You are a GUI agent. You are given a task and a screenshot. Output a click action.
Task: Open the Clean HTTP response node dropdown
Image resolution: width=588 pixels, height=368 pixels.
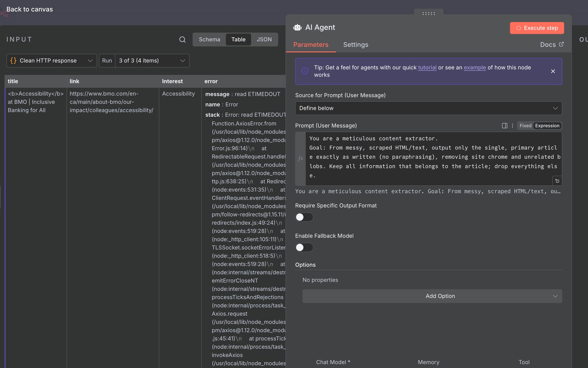pyautogui.click(x=51, y=61)
